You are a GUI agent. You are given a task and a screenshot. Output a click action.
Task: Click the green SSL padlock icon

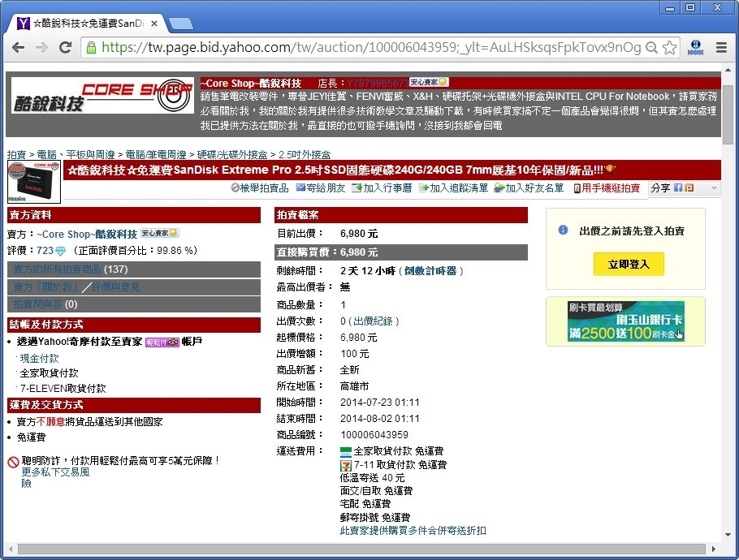click(92, 47)
